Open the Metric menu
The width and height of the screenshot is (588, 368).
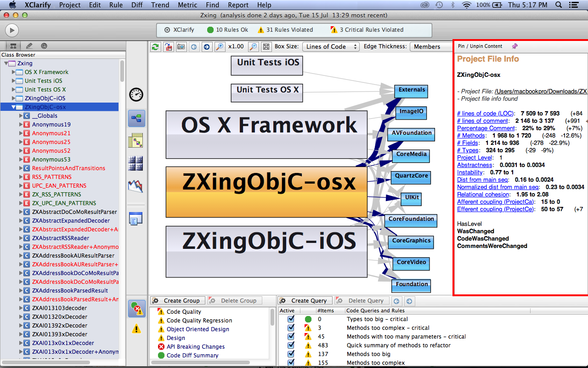coord(187,5)
